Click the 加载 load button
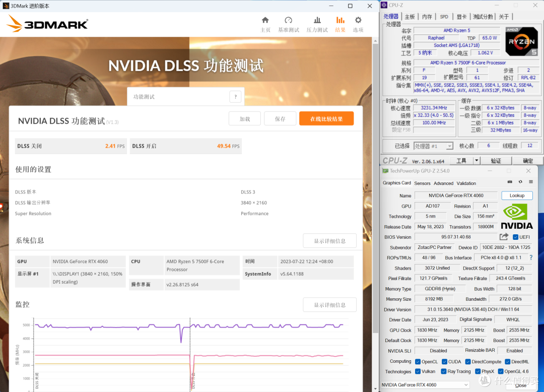The width and height of the screenshot is (544, 392). click(245, 118)
